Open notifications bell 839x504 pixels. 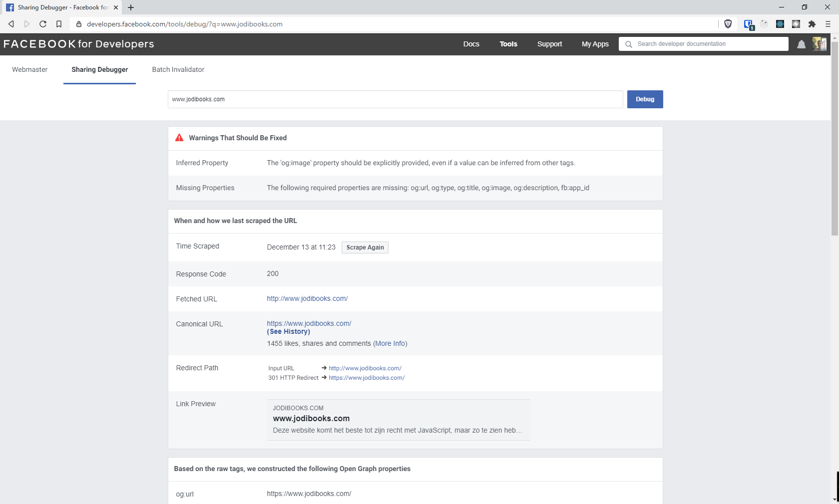801,44
